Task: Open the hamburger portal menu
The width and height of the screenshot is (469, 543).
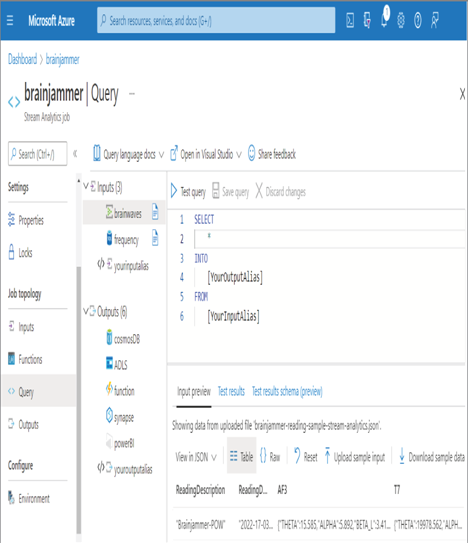Action: 10,21
